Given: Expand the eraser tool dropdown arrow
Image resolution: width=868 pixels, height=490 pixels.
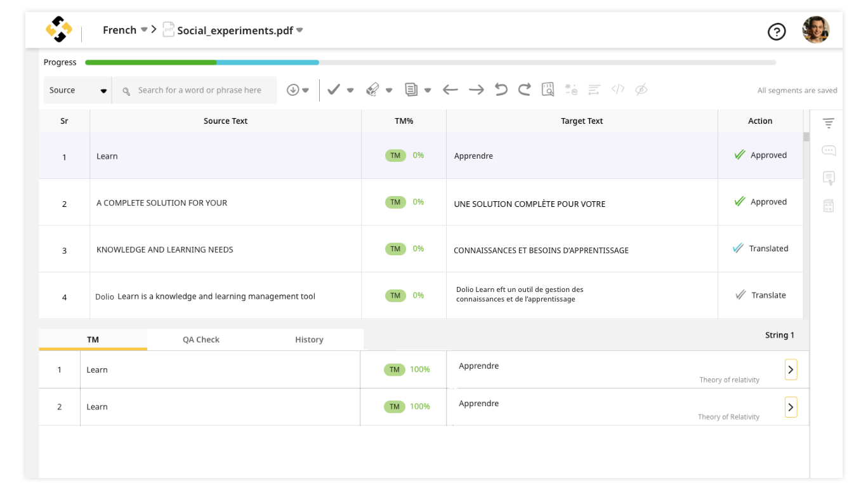Looking at the screenshot, I should 389,90.
